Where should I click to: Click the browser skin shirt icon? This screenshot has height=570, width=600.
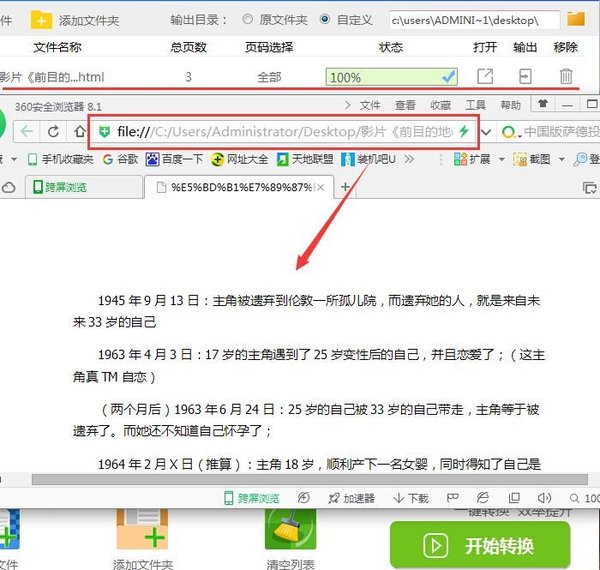click(x=543, y=103)
